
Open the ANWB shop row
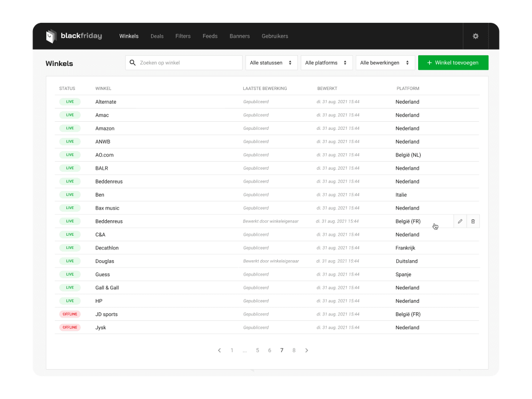[267, 142]
